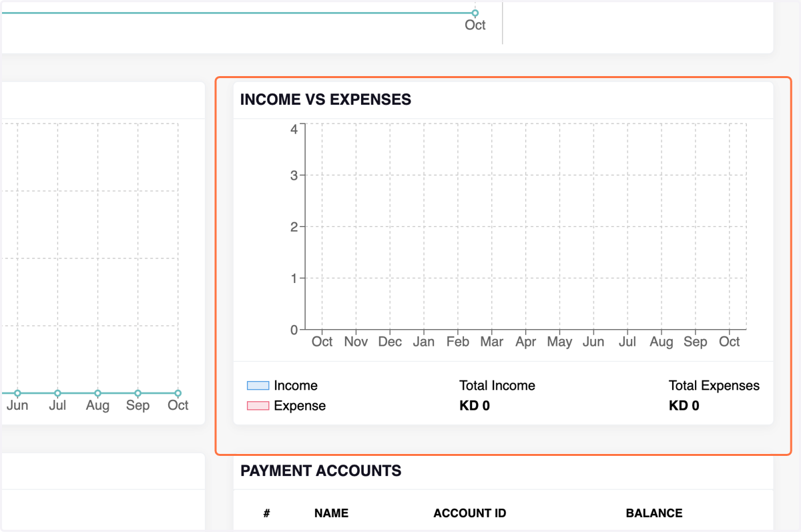Click Feb label on Income vs Expenses axis
Screen dimensions: 801x532
[458, 342]
